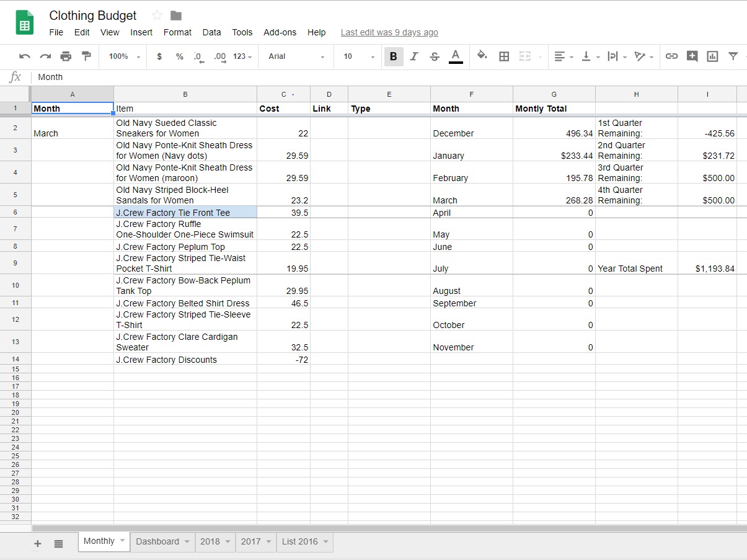Open the Format menu
Screen dimensions: 747x560
(x=177, y=32)
